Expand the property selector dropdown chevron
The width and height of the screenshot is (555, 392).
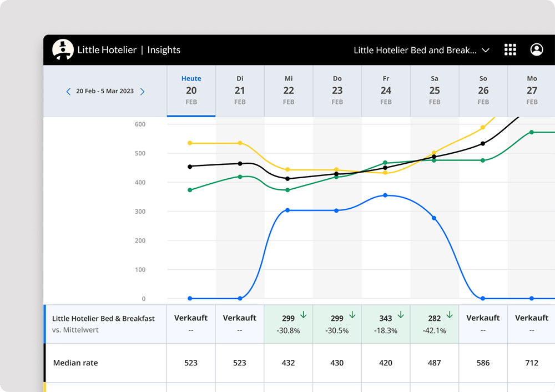[x=486, y=51]
